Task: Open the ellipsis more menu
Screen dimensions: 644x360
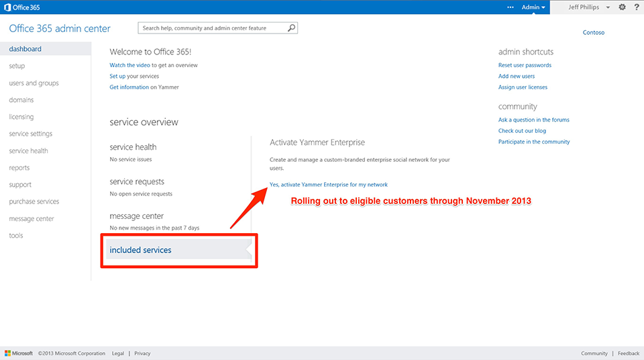Action: click(510, 7)
